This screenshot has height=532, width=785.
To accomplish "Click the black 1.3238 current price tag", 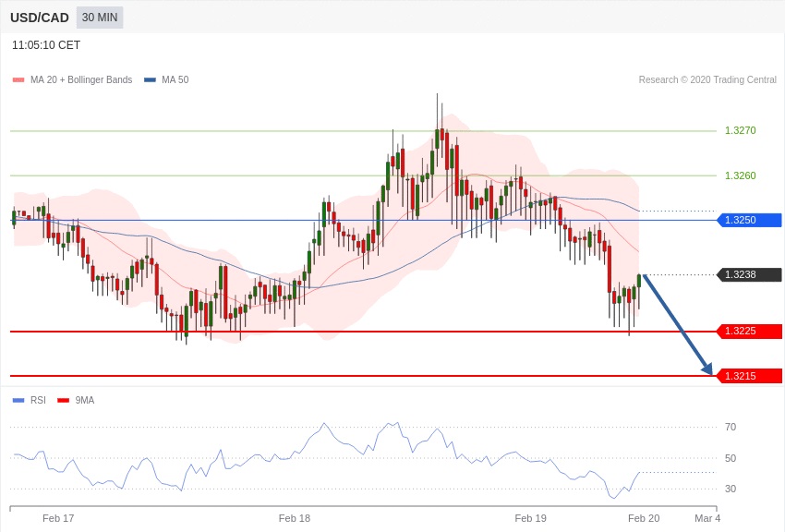I will pyautogui.click(x=749, y=274).
